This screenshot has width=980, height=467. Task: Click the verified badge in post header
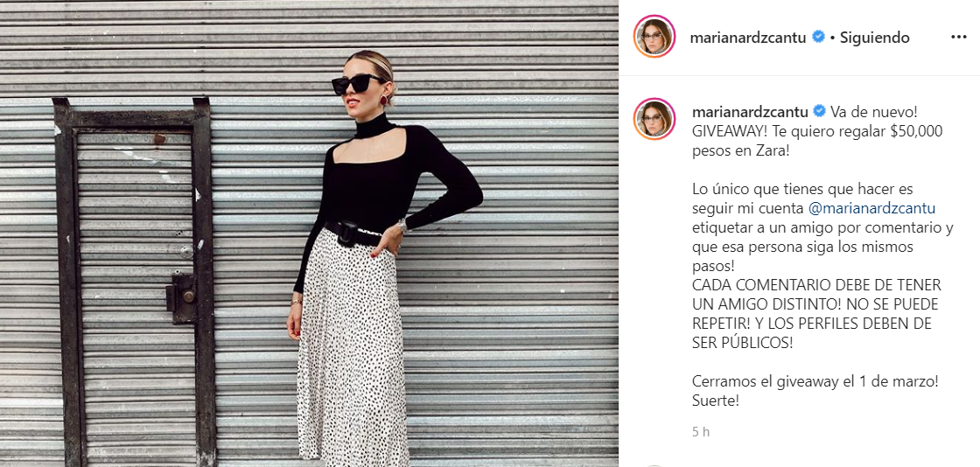[x=817, y=37]
